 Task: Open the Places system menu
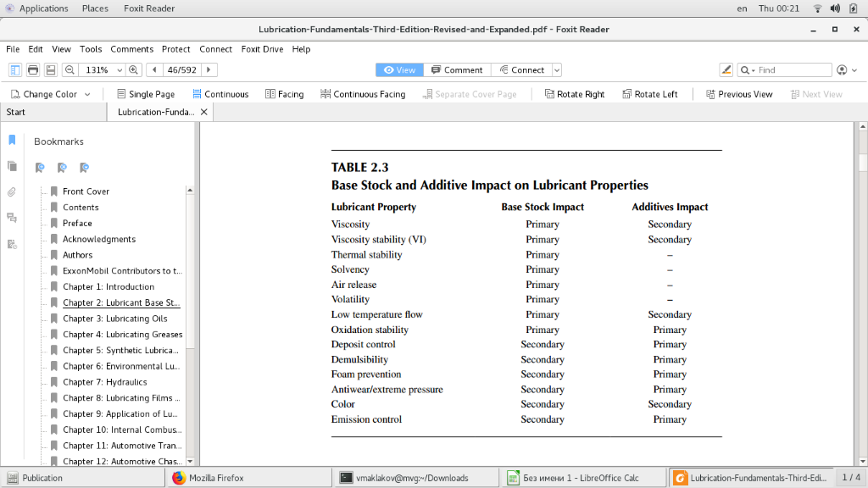(95, 8)
